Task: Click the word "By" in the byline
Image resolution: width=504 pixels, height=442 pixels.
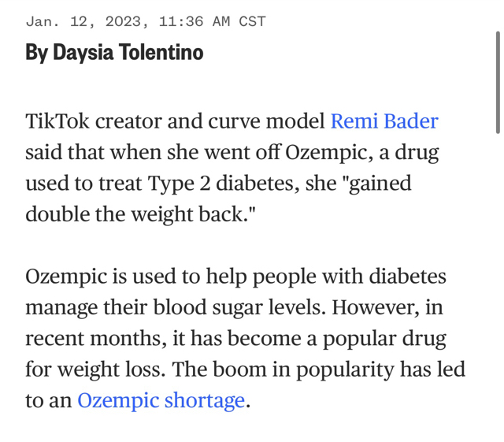Action: coord(36,53)
